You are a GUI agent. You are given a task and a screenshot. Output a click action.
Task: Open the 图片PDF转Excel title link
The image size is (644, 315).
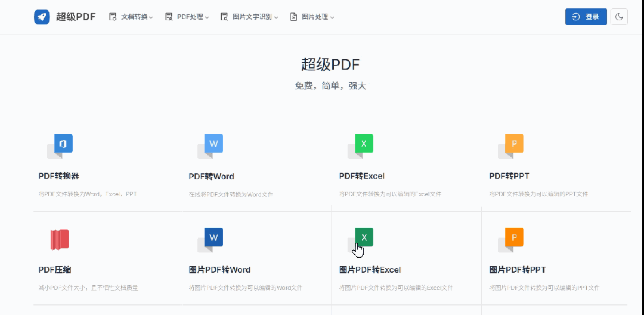370,270
